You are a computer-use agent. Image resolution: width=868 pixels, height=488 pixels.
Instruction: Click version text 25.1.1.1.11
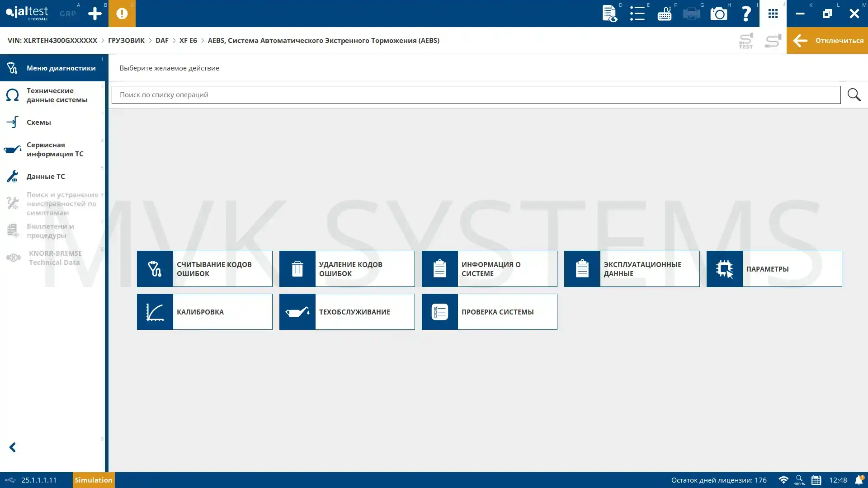[39, 480]
